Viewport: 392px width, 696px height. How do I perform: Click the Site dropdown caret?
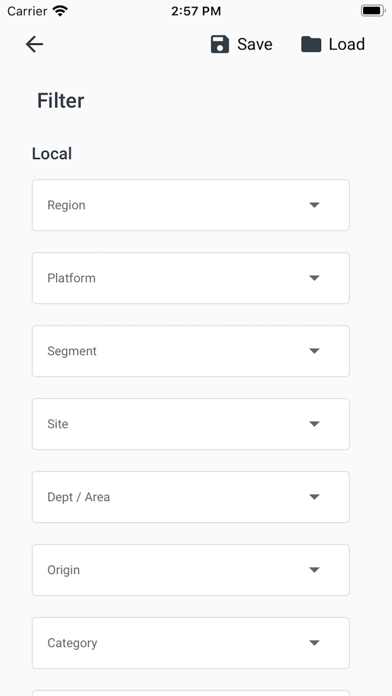314,424
